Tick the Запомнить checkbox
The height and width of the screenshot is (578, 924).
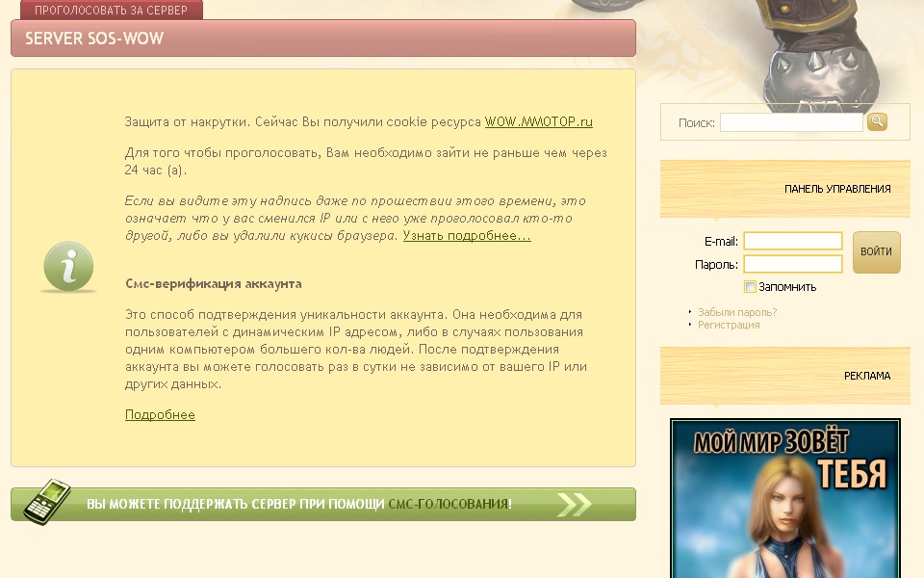pyautogui.click(x=750, y=287)
